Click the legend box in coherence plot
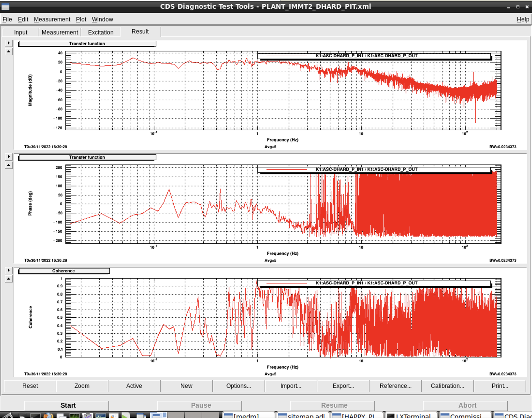This screenshot has height=418, width=532. tap(374, 283)
